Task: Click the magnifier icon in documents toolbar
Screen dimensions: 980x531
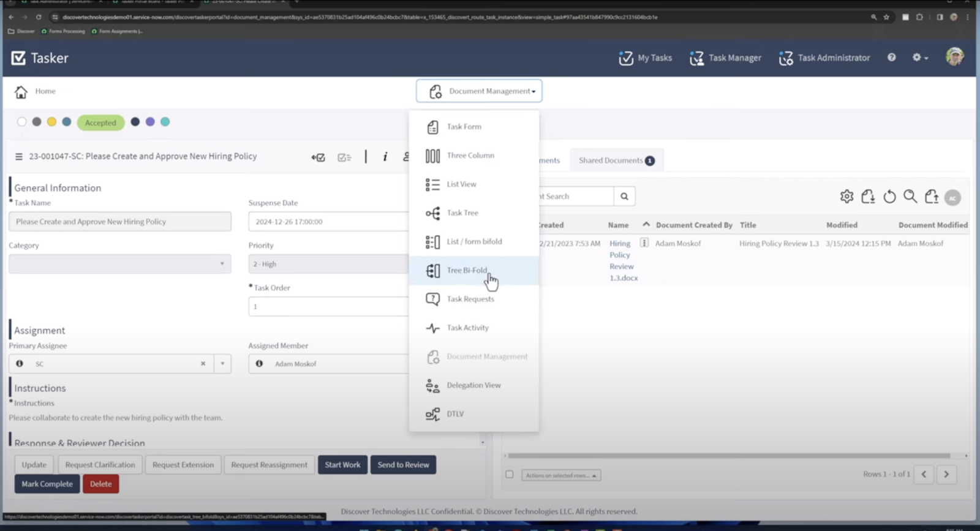Action: pos(910,197)
